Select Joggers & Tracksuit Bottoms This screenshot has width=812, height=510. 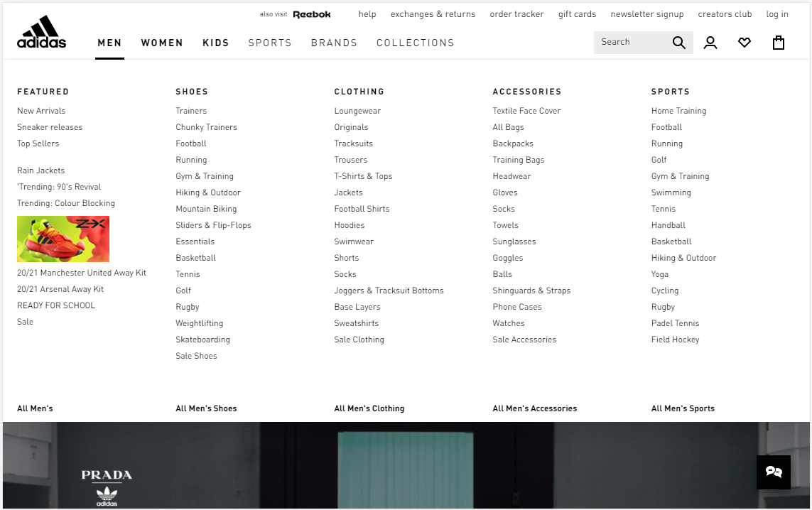(x=389, y=291)
